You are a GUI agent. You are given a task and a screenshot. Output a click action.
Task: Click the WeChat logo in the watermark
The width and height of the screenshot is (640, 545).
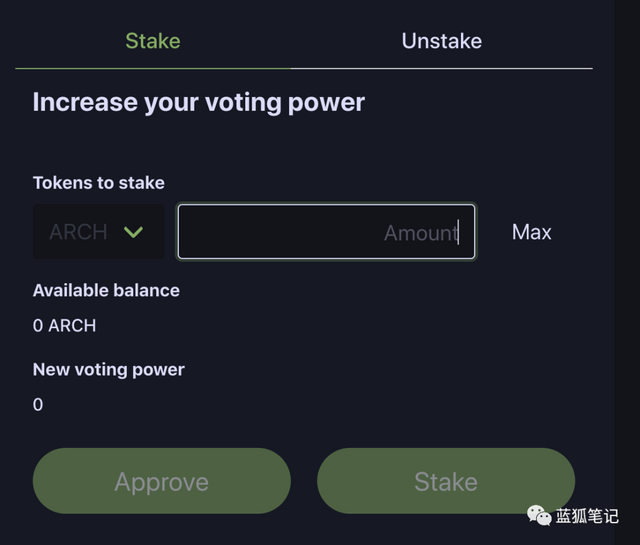(x=539, y=515)
